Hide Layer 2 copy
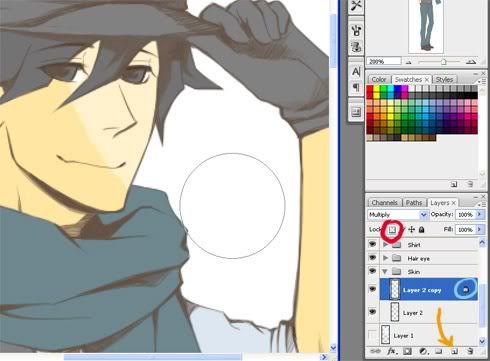The height and width of the screenshot is (361, 490). (372, 289)
